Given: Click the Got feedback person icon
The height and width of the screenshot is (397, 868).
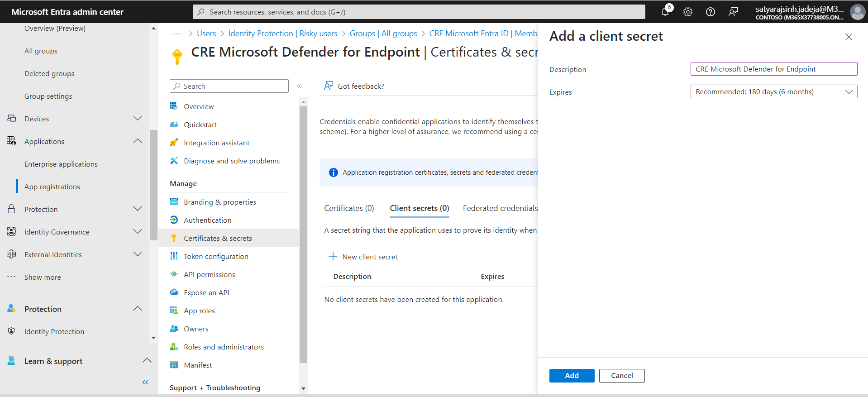Looking at the screenshot, I should 329,86.
